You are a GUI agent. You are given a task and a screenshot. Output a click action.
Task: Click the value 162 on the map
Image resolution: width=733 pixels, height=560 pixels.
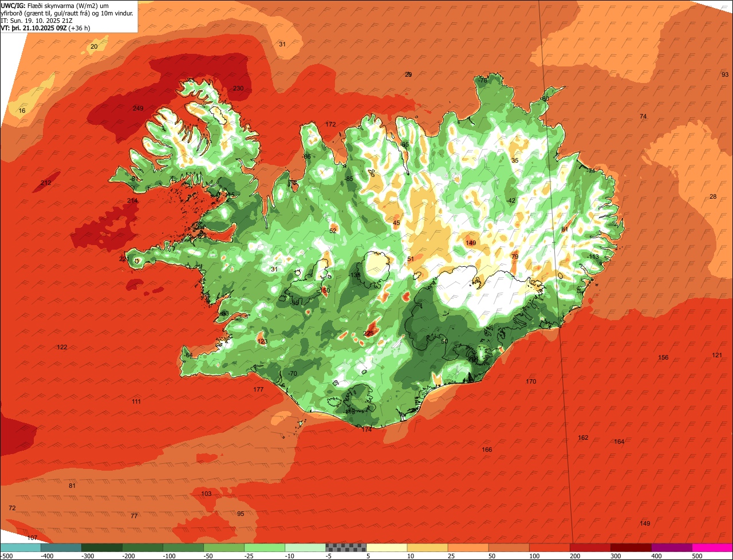[583, 437]
